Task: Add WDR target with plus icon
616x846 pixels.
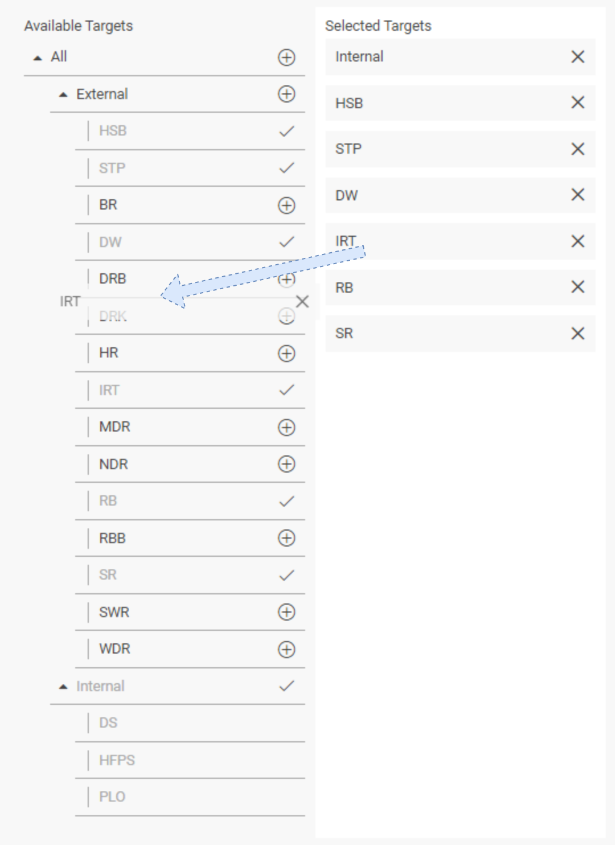Action: tap(286, 649)
